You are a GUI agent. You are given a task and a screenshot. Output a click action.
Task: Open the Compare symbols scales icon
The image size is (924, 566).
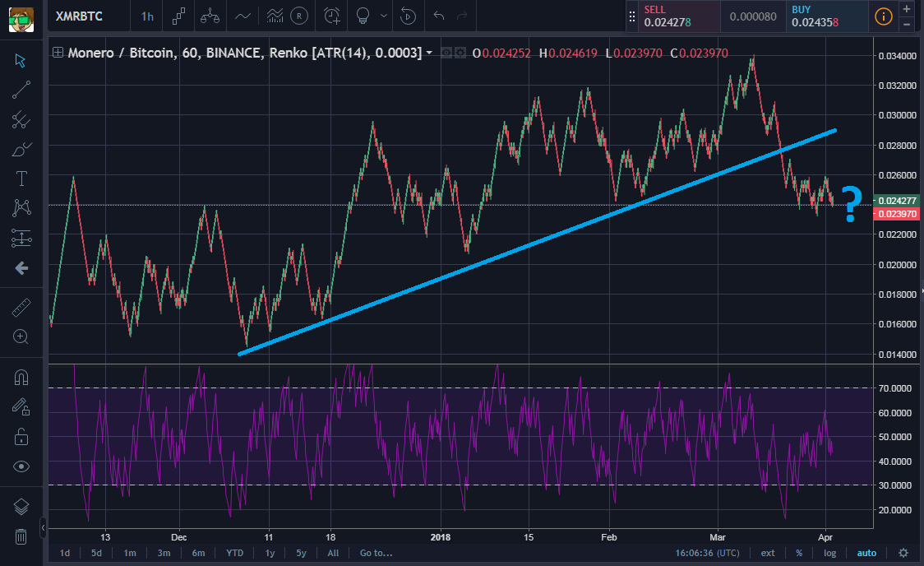210,16
